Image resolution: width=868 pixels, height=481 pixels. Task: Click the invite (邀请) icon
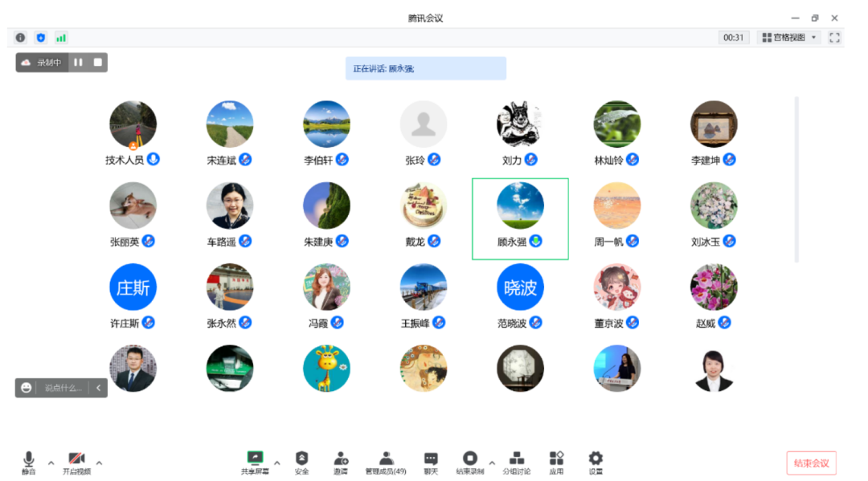[x=341, y=462]
